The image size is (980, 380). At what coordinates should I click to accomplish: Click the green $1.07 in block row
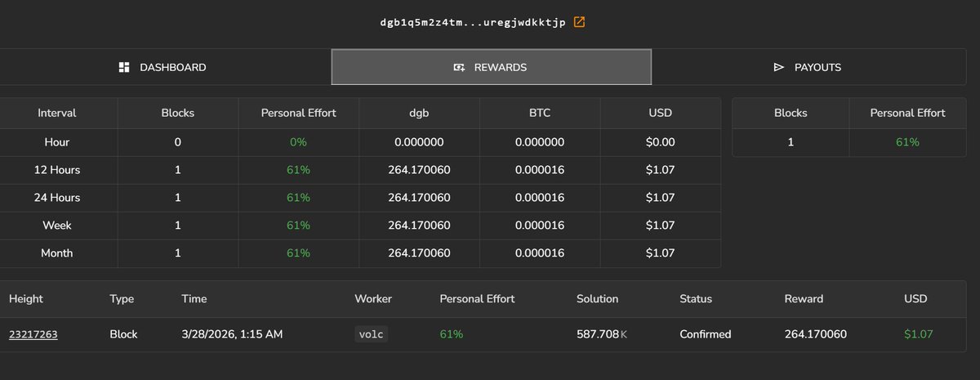coord(919,334)
